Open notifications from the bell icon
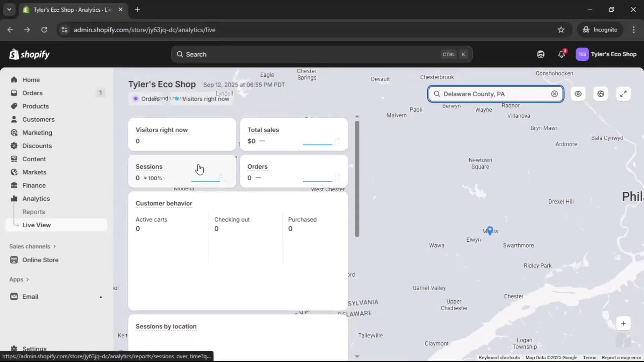Screen dimensions: 644x362 click(x=561, y=54)
